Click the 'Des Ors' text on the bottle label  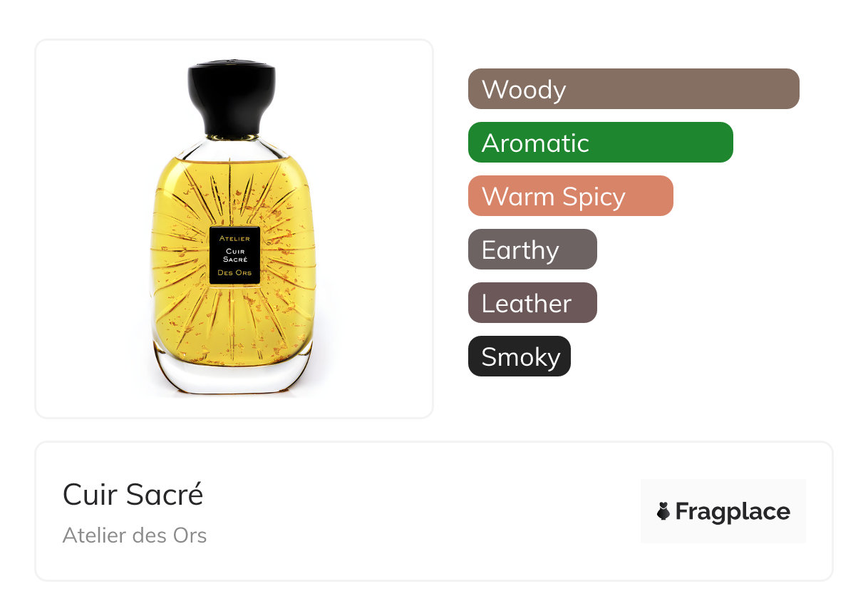pyautogui.click(x=234, y=273)
